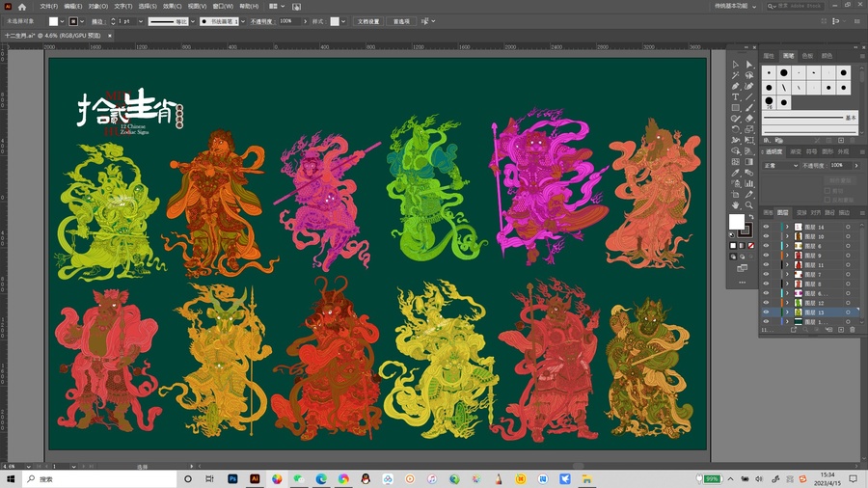Image resolution: width=868 pixels, height=488 pixels.
Task: Select the Hand tool
Action: 735,204
